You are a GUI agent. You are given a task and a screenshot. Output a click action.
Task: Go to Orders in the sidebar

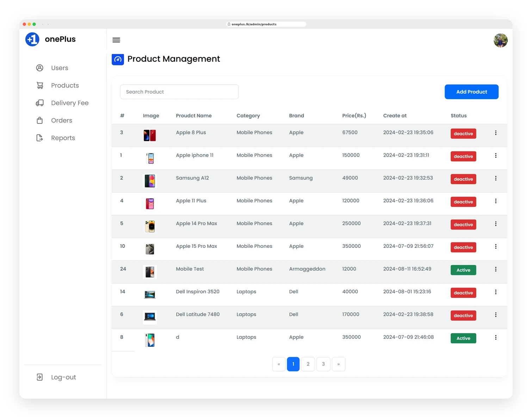pyautogui.click(x=62, y=121)
